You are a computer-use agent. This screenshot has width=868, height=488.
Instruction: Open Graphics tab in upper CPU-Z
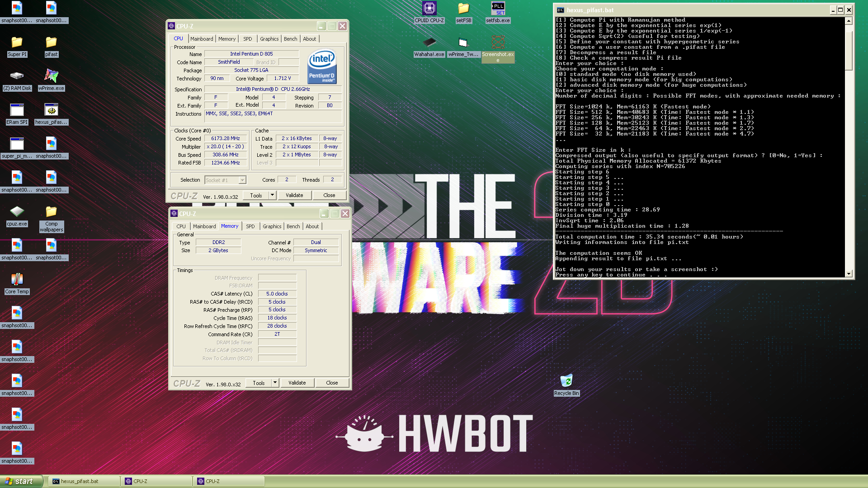[269, 39]
